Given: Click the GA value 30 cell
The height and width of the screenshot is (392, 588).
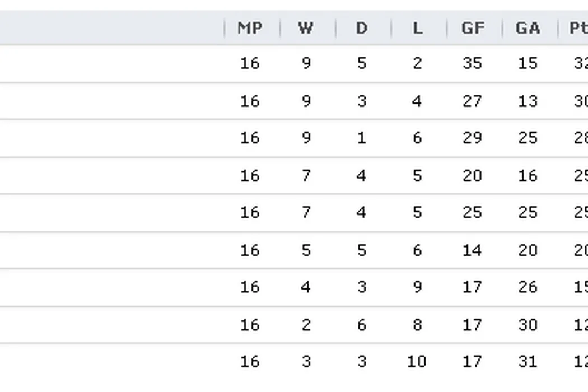Looking at the screenshot, I should tap(528, 325).
